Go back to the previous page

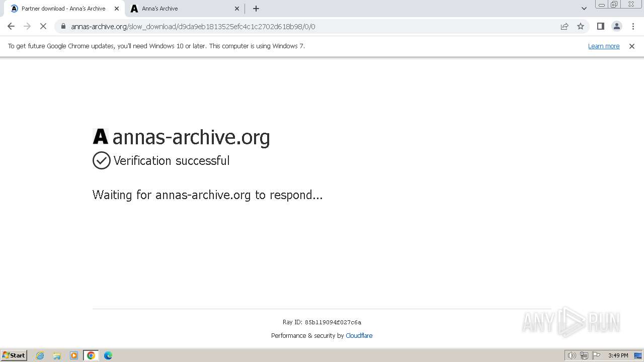pos(11,26)
